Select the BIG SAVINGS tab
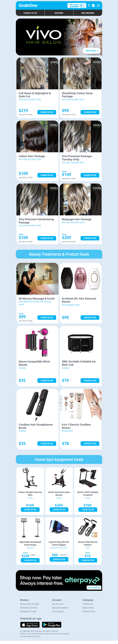This screenshot has height=644, width=118. [88, 13]
